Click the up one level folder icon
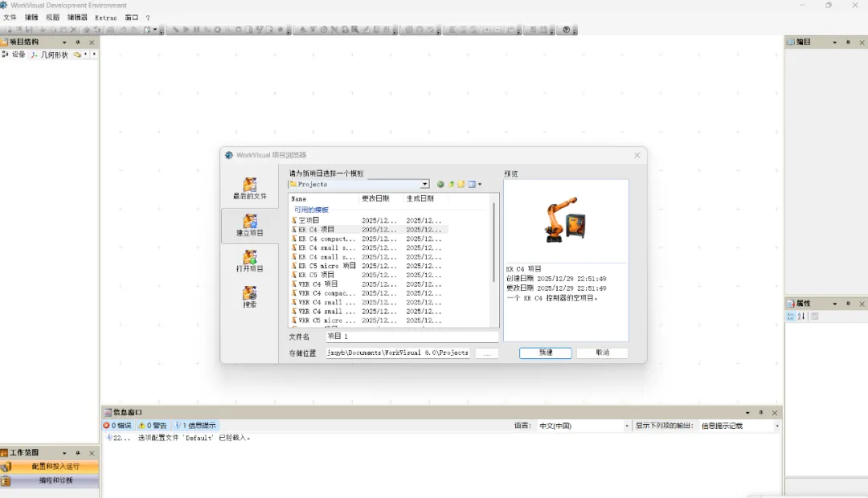 [x=451, y=184]
